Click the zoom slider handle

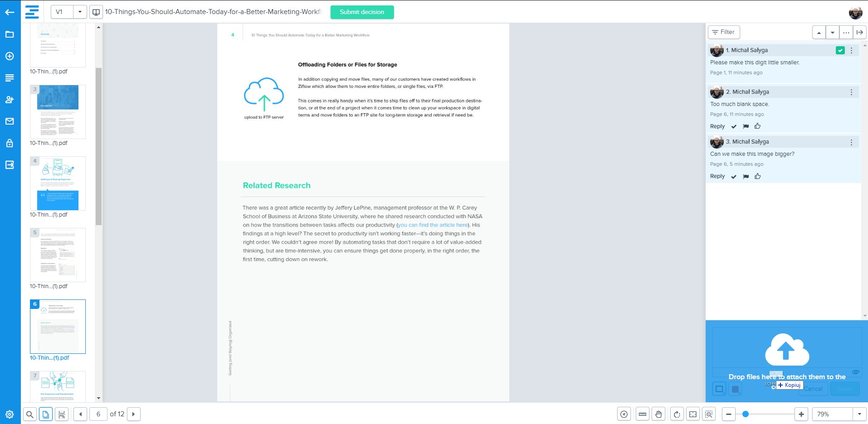pos(745,414)
